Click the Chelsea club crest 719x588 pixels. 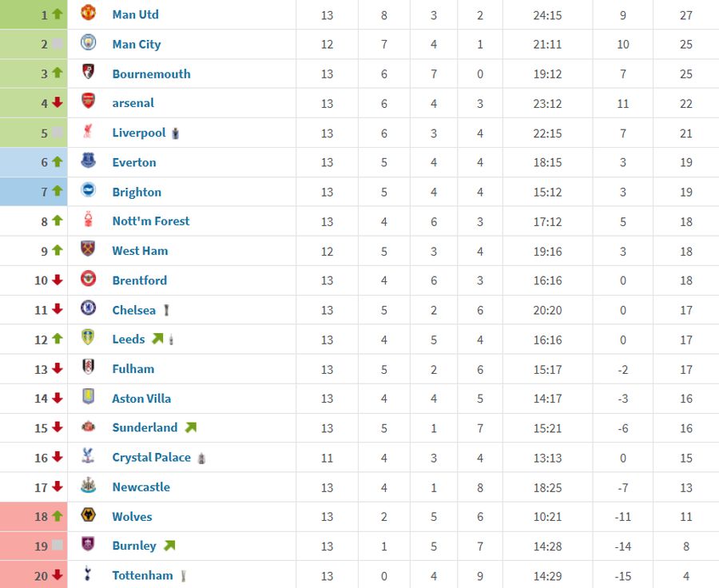click(88, 308)
